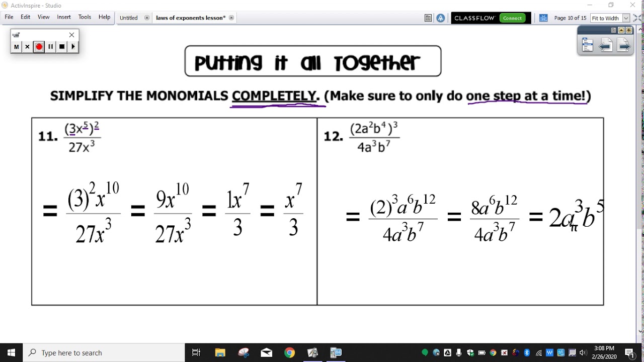644x362 pixels.
Task: Click the Putting it all Together title box
Action: 313,61
